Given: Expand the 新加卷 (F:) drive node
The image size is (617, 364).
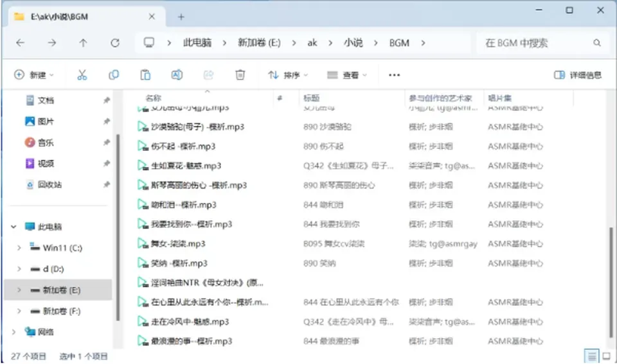Looking at the screenshot, I should [x=19, y=311].
